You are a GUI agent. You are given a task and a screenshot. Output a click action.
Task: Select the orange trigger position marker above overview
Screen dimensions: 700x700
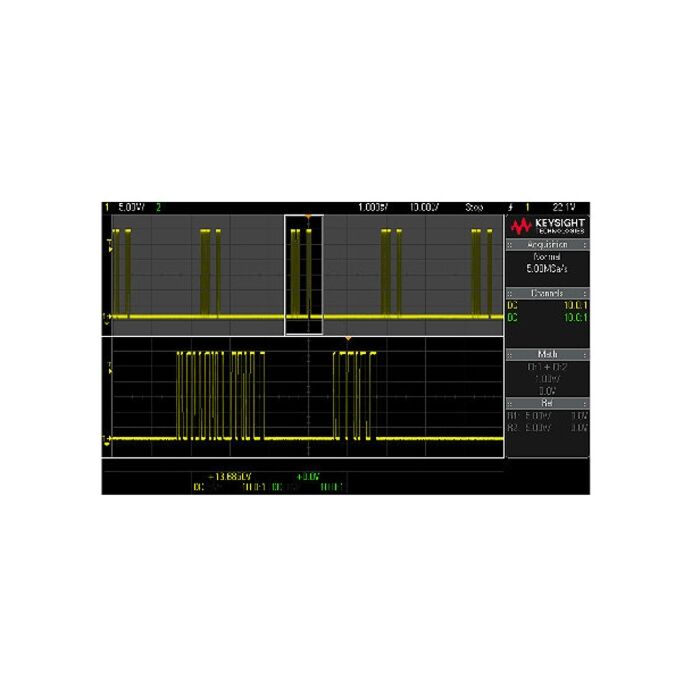pos(309,217)
